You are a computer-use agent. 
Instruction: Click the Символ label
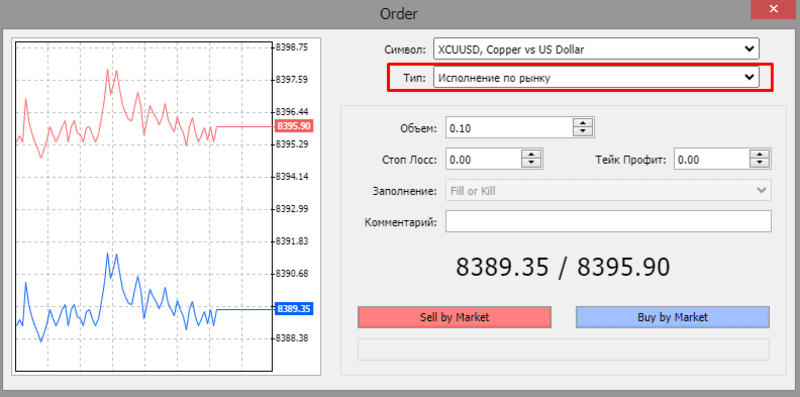(404, 49)
